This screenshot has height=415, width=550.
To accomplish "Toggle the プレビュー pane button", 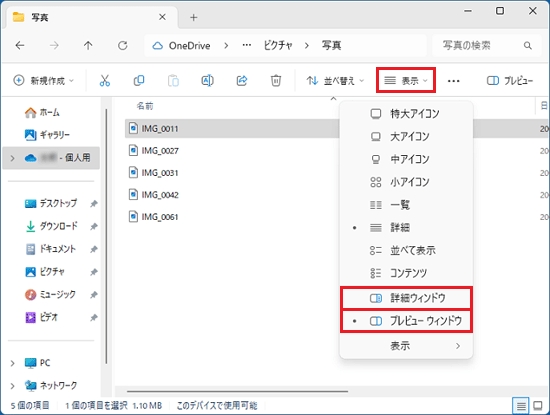I will click(510, 81).
